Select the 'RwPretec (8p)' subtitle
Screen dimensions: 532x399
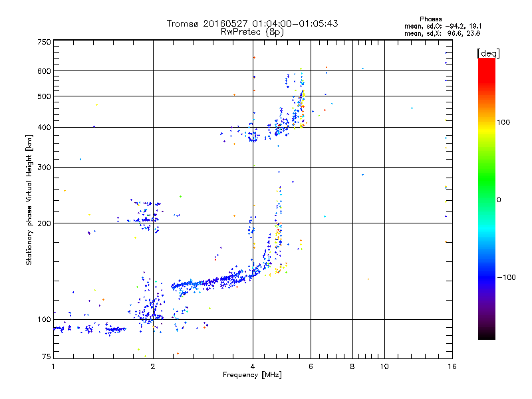coord(252,32)
